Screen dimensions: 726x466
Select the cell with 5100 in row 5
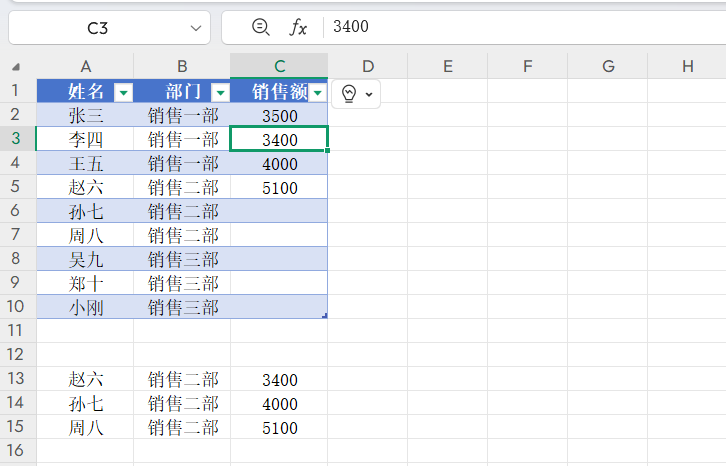279,187
